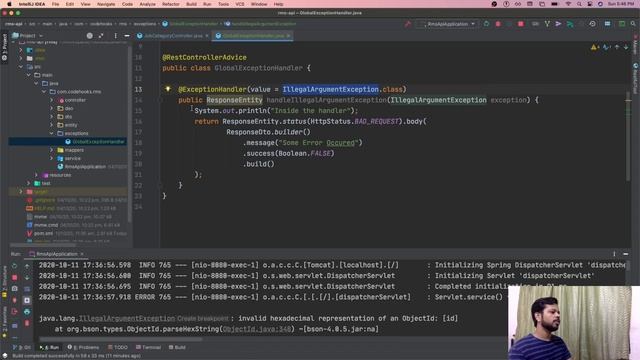Click locate-file target icon in Project panel
Screen dimensions: 640x360
click(x=89, y=36)
